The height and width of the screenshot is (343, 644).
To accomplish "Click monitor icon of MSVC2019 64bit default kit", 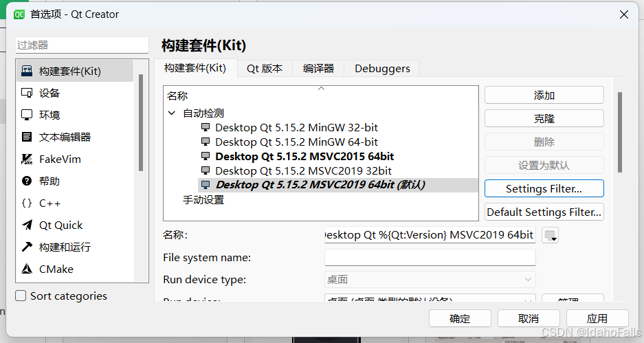I will 206,185.
